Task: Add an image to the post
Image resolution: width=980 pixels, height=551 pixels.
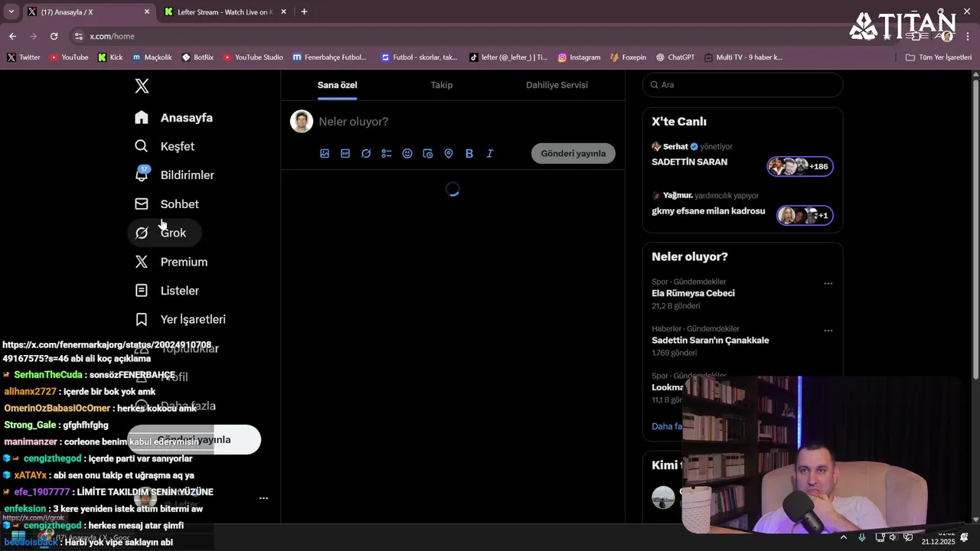Action: (x=325, y=153)
